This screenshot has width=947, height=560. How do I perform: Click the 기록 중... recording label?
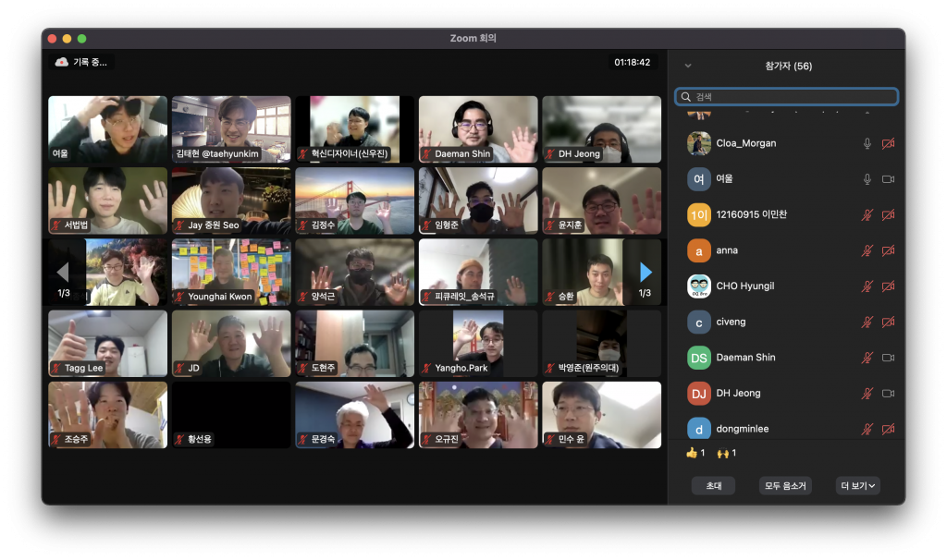point(90,62)
